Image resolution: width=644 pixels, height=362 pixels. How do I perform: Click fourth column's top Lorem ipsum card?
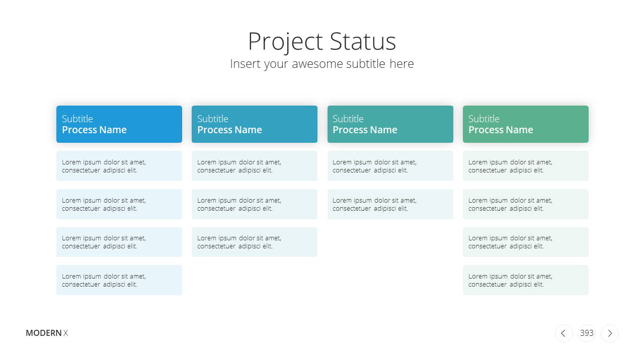pyautogui.click(x=526, y=166)
